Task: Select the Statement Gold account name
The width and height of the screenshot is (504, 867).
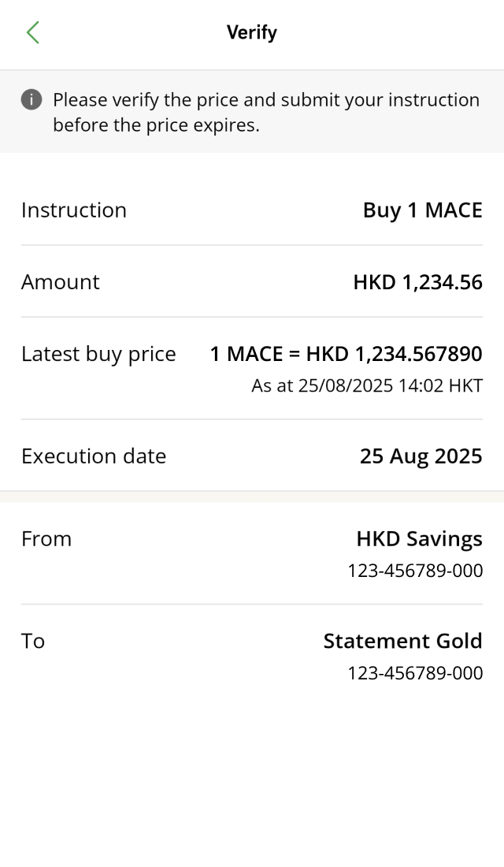Action: click(402, 642)
